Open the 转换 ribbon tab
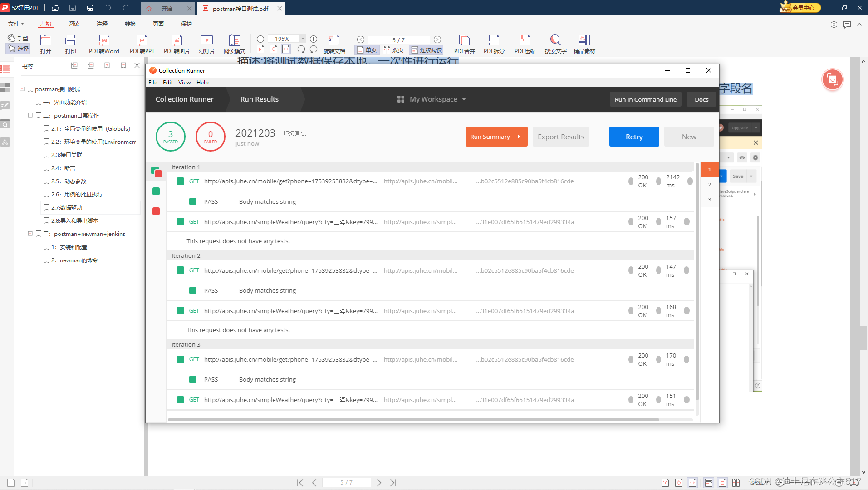 pyautogui.click(x=130, y=24)
